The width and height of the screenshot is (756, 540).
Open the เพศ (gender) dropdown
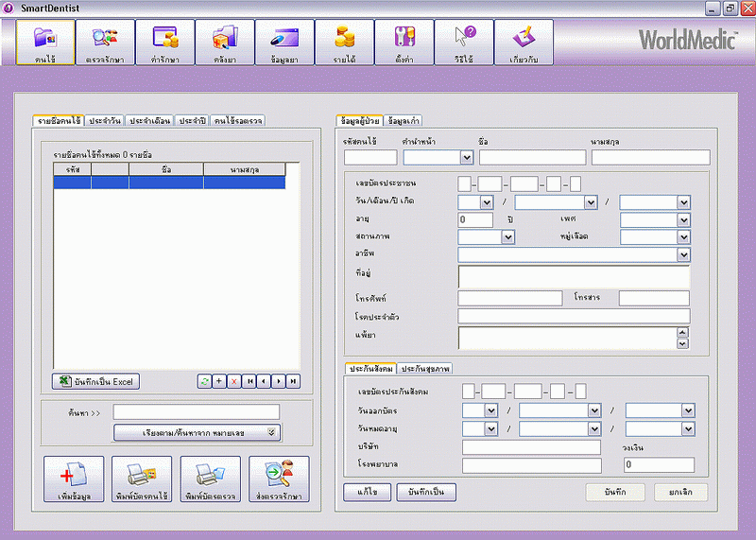tap(683, 220)
